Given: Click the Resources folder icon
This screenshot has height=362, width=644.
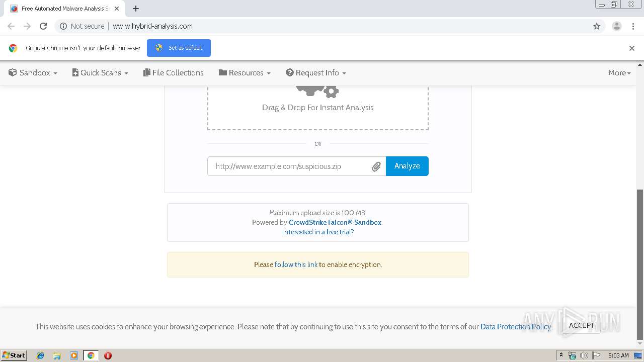Looking at the screenshot, I should 222,72.
